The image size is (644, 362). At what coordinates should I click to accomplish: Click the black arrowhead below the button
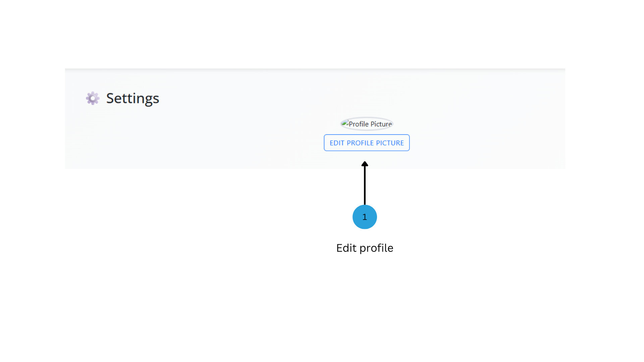[365, 164]
